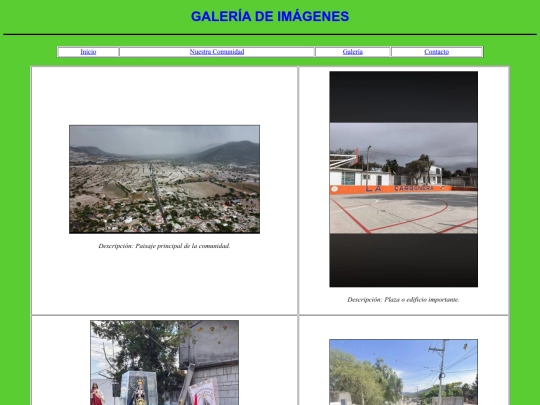Image resolution: width=540 pixels, height=405 pixels.
Task: Click the GALERÍA DE IMÁGENES heading
Action: tap(270, 16)
